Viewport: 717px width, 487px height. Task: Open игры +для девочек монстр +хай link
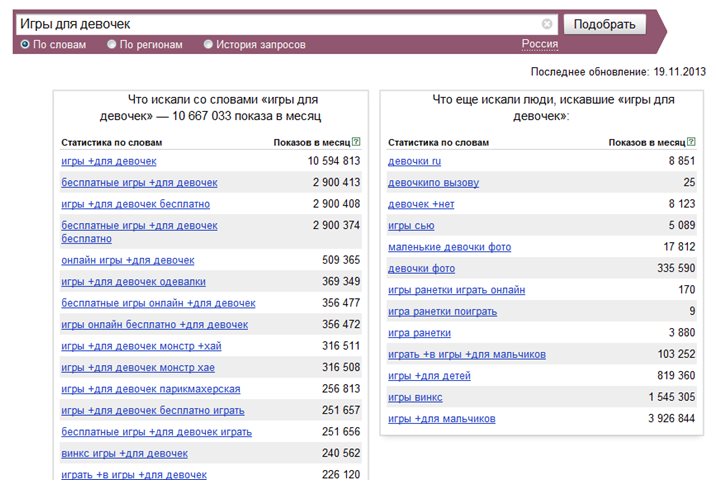pyautogui.click(x=141, y=346)
